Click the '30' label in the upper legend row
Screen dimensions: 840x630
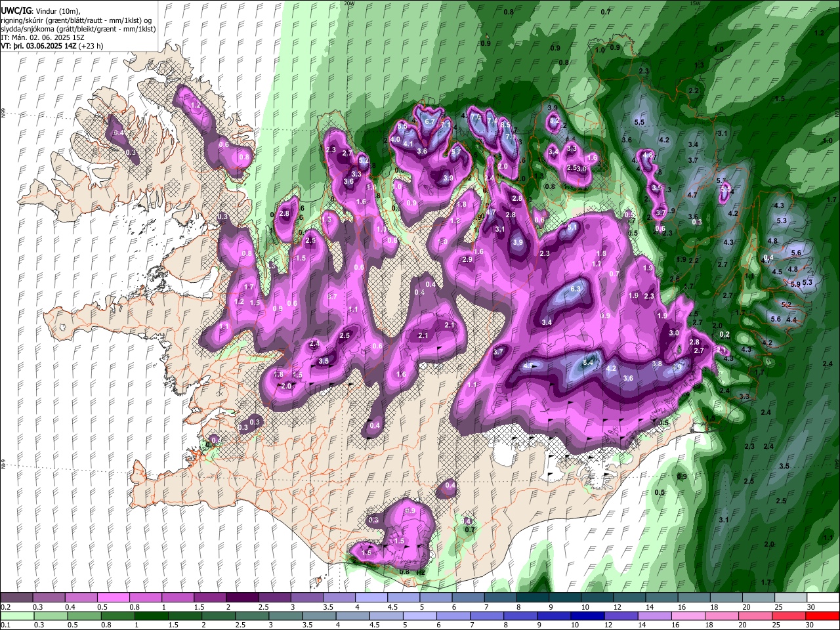[x=811, y=607]
